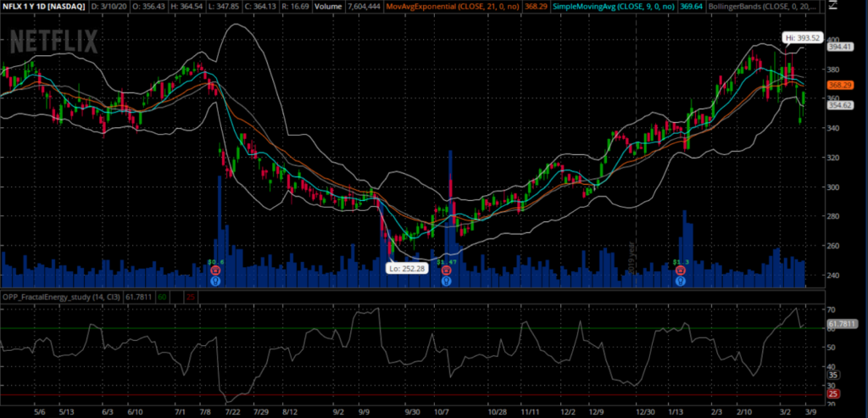Click the 9/30 date on the time axis
This screenshot has width=868, height=418.
pos(412,412)
